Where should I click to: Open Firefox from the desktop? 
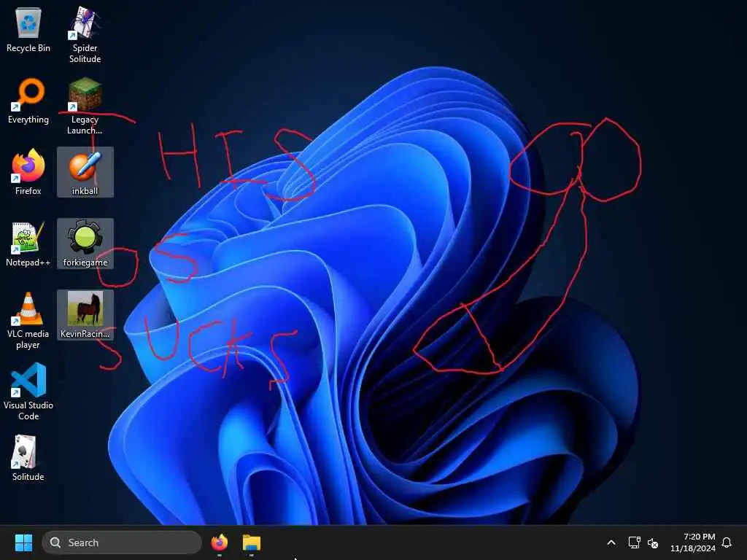(x=28, y=172)
